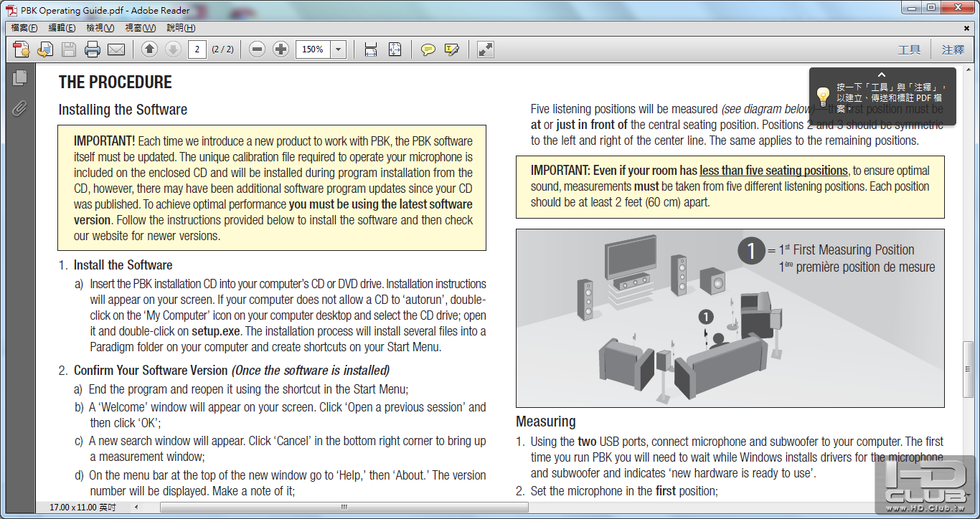Send file by email envelope icon
The height and width of the screenshot is (519, 980).
[116, 49]
